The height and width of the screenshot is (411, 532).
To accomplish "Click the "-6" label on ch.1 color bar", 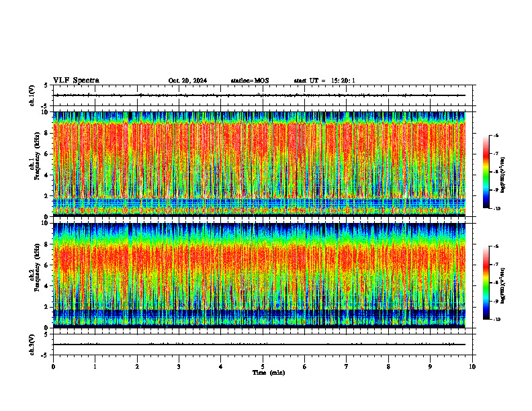I will tap(496, 136).
